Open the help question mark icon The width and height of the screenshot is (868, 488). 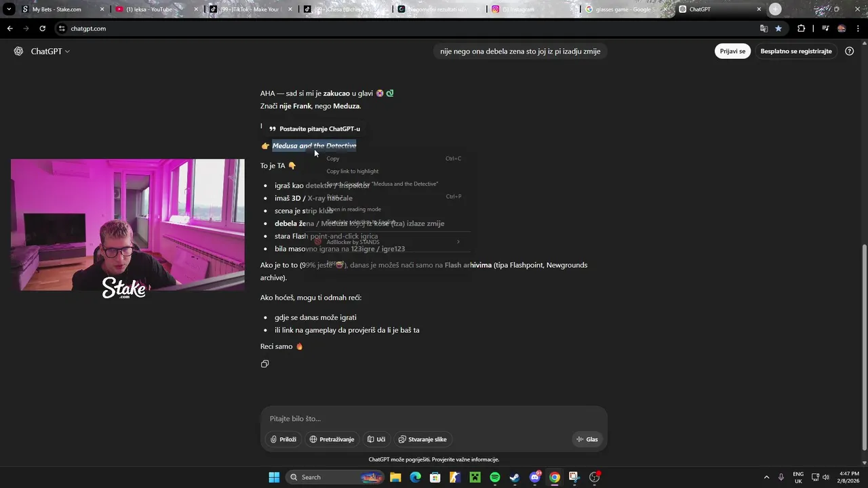(850, 52)
